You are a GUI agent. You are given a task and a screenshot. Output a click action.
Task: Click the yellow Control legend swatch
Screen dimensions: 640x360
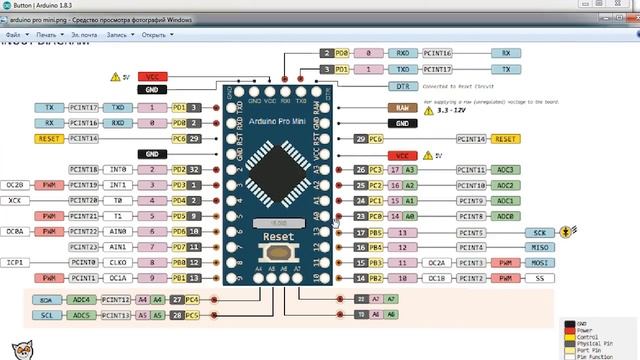[x=570, y=337]
